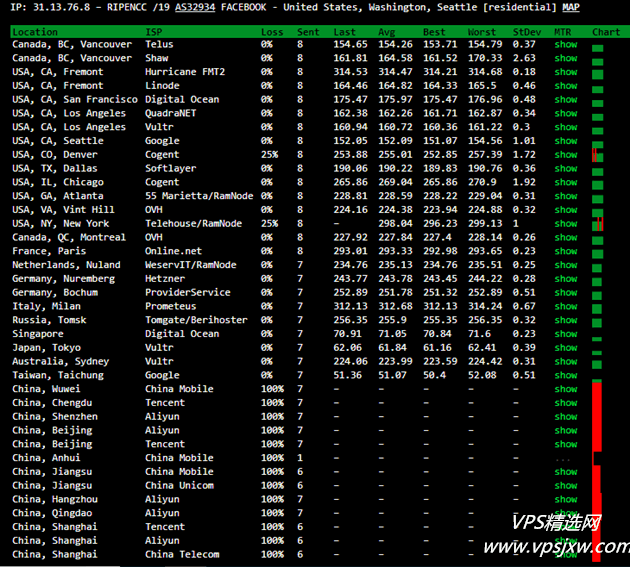The width and height of the screenshot is (630, 567).
Task: Show MTR for Hurricane FMT2 row
Action: tap(566, 72)
